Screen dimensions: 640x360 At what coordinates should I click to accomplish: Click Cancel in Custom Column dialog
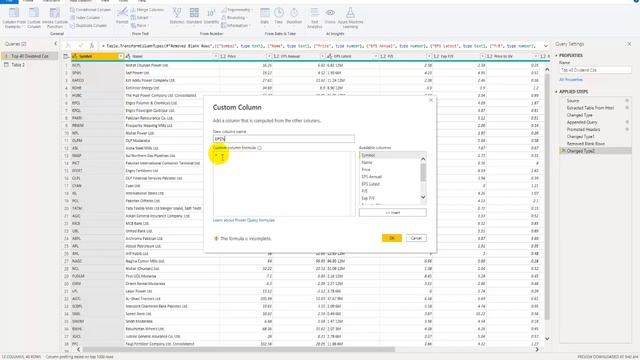(x=416, y=238)
